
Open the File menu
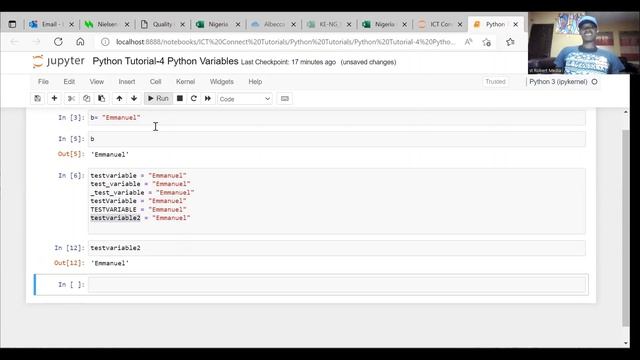pos(43,82)
